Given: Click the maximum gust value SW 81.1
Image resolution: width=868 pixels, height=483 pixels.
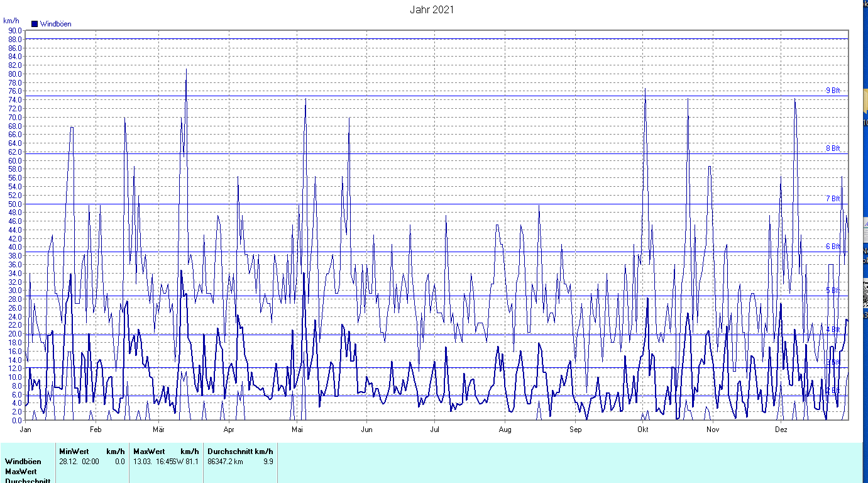Looking at the screenshot, I should (187, 462).
